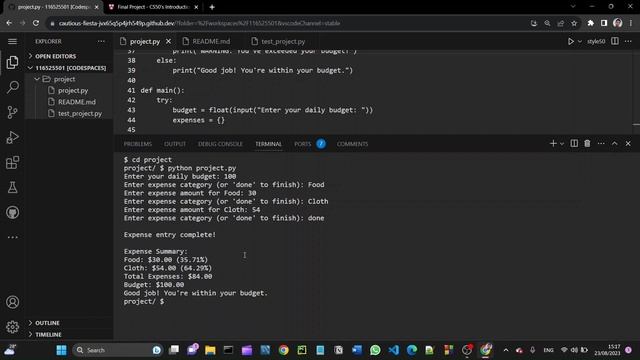Split the editor right
The width and height of the screenshot is (640, 360).
[x=615, y=41]
